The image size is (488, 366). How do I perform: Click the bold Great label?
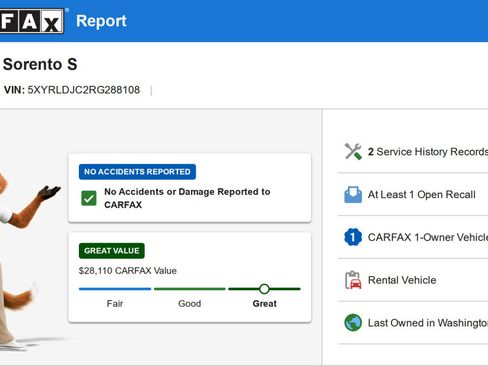tap(265, 304)
